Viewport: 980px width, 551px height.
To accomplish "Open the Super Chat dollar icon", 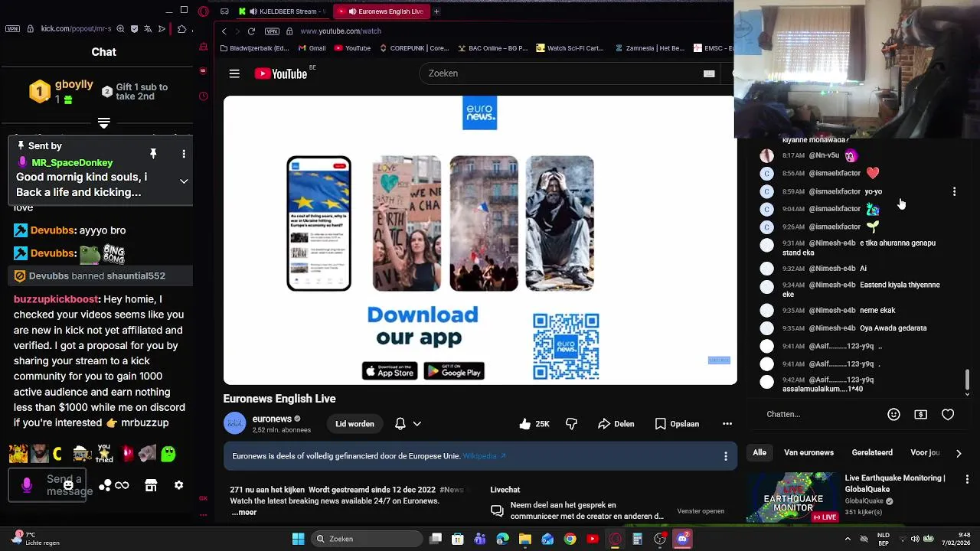I will (x=921, y=414).
